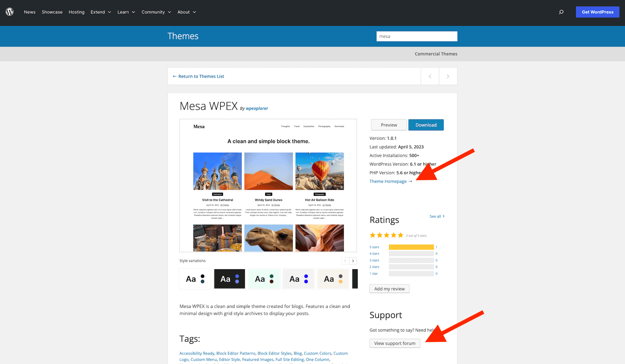
Task: Select the black background style variation
Action: (x=230, y=279)
